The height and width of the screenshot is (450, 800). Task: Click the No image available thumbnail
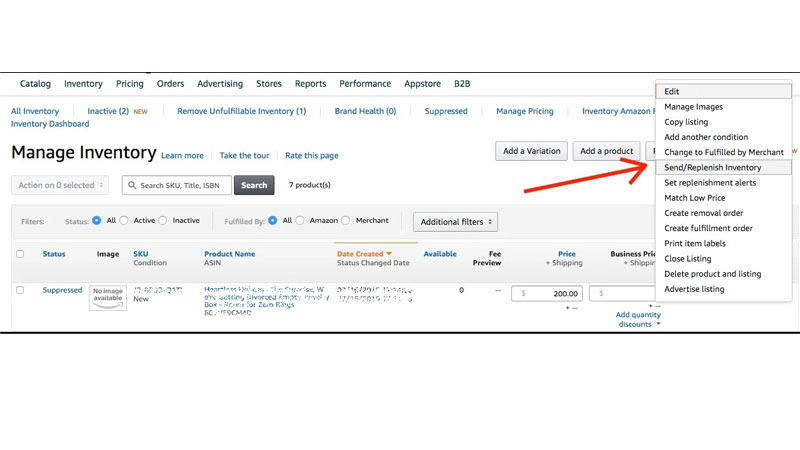click(x=108, y=298)
